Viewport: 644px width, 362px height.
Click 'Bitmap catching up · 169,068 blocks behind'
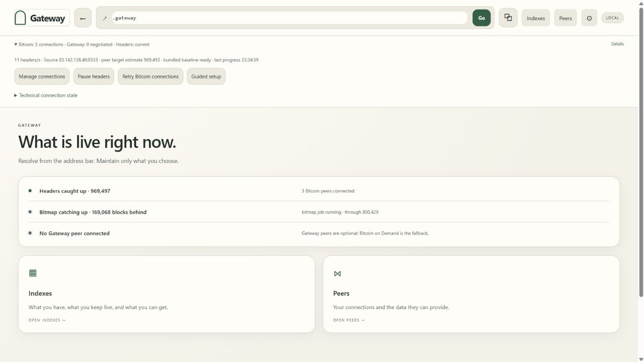[93, 212]
